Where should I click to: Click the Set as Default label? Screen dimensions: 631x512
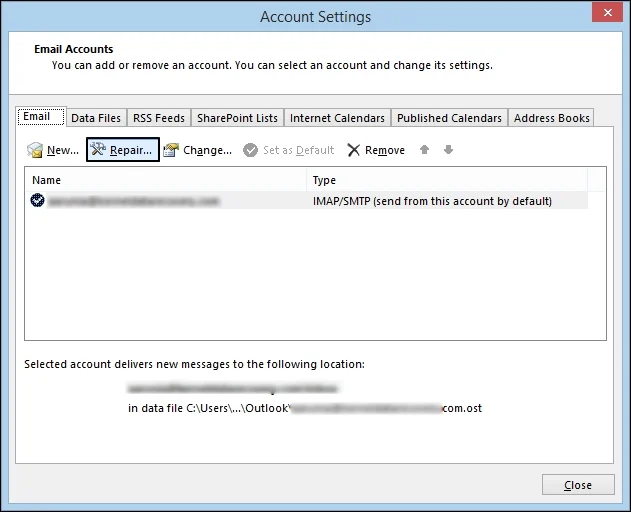(299, 150)
